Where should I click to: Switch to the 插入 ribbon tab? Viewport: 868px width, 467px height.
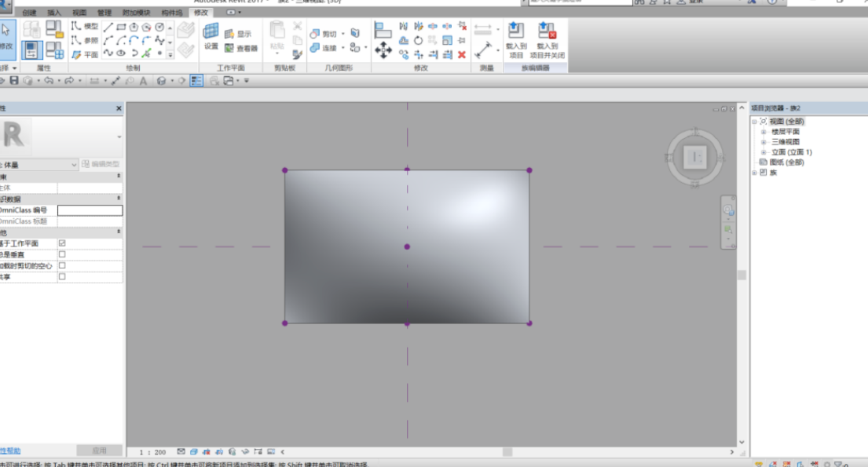[x=53, y=13]
